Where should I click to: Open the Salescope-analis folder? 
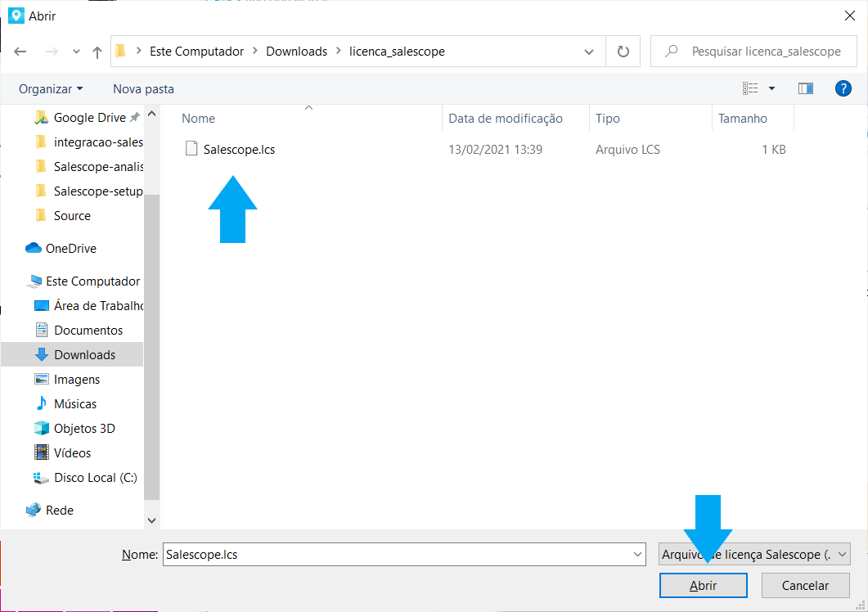point(98,167)
